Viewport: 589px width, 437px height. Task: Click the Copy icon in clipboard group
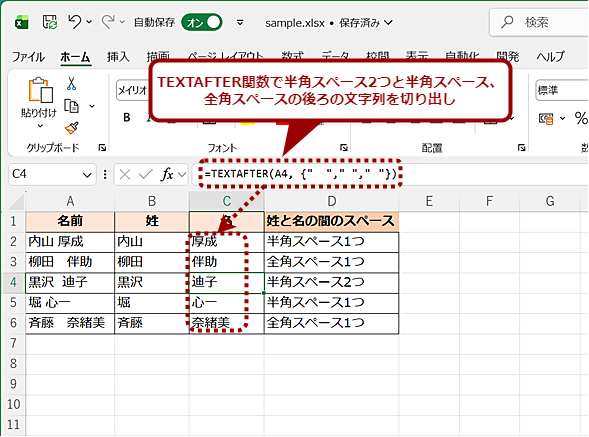coord(71,106)
